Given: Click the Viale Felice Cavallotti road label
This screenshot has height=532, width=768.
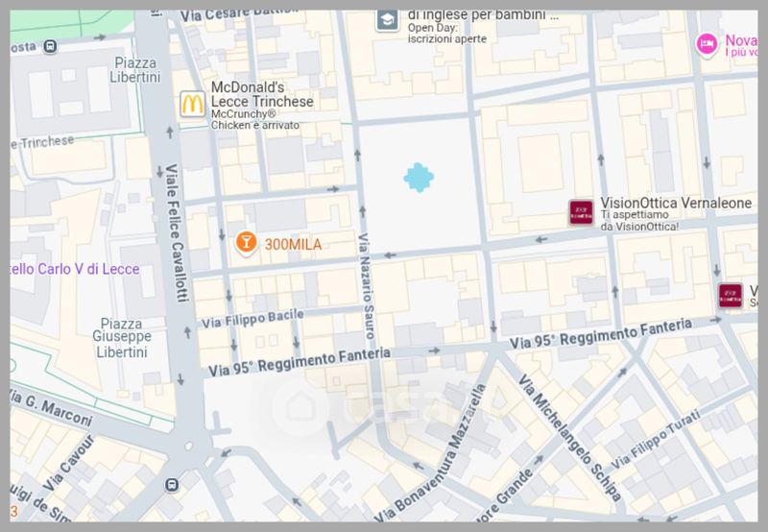Looking at the screenshot, I should (176, 232).
